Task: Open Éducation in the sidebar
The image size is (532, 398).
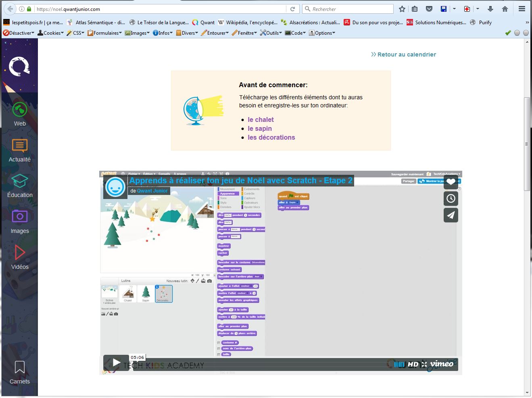Action: coord(20,186)
